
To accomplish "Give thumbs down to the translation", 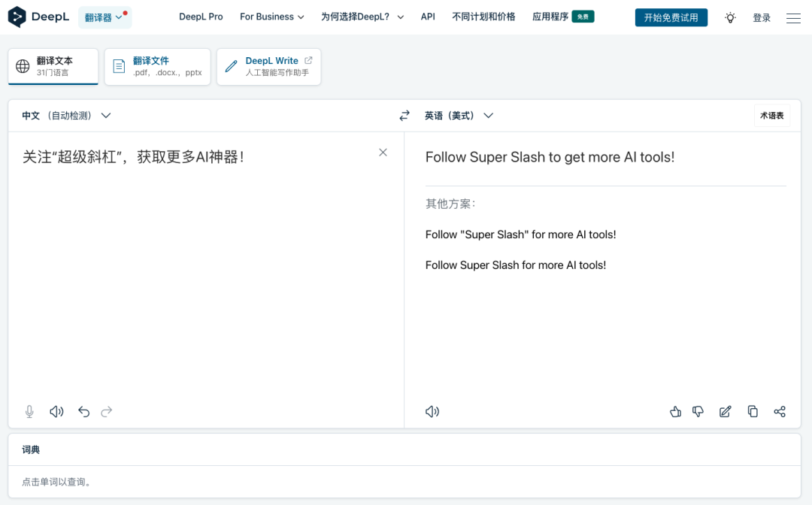I will tap(698, 412).
